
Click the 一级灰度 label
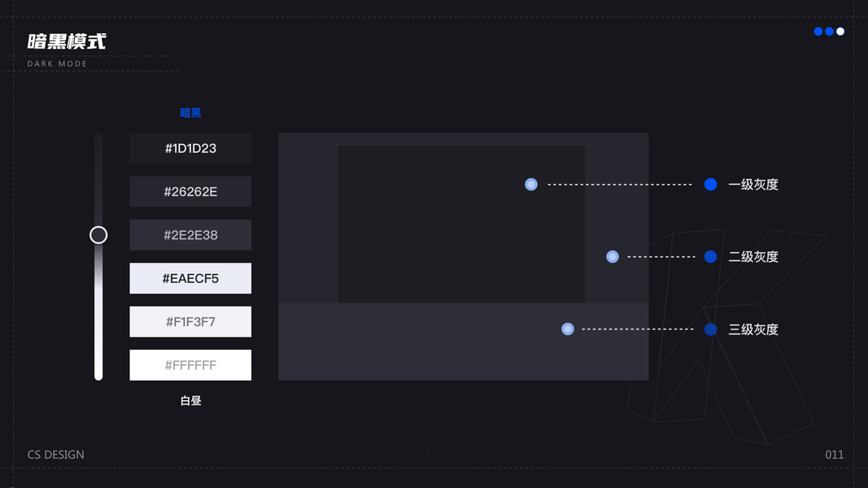(753, 185)
